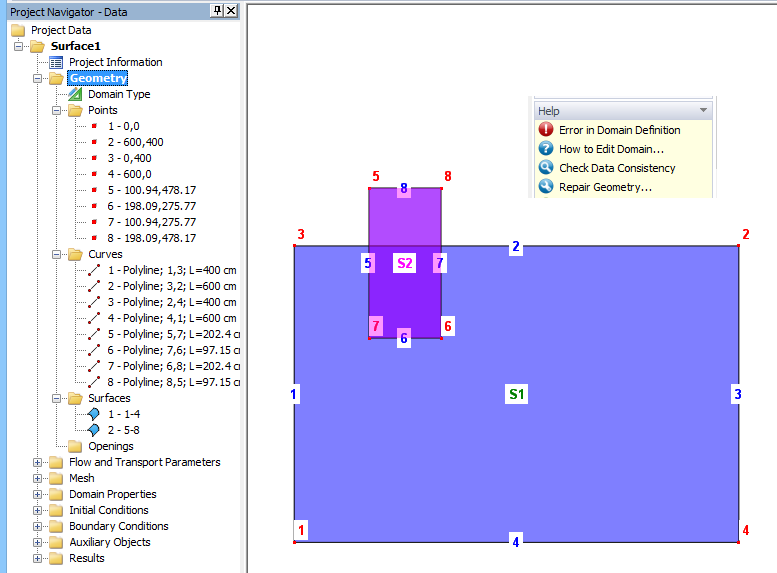This screenshot has height=573, width=777.
Task: Expand Flow and Transport Parameters node
Action: (x=37, y=462)
